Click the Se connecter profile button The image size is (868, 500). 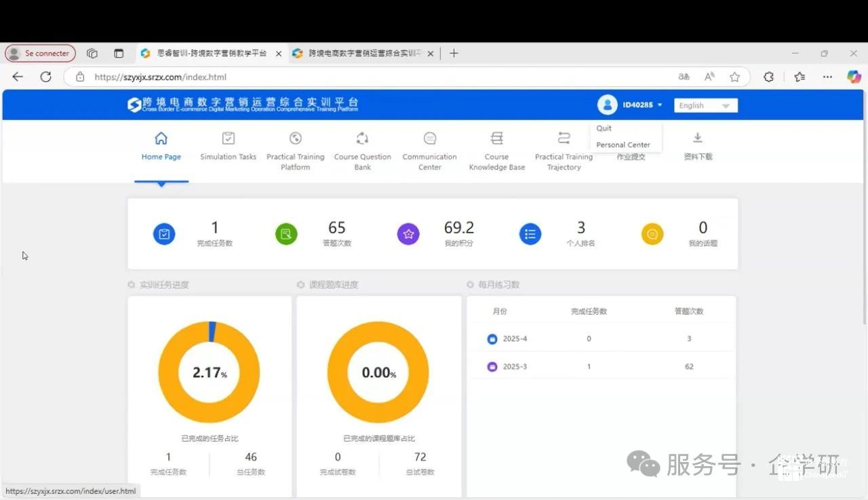[40, 54]
